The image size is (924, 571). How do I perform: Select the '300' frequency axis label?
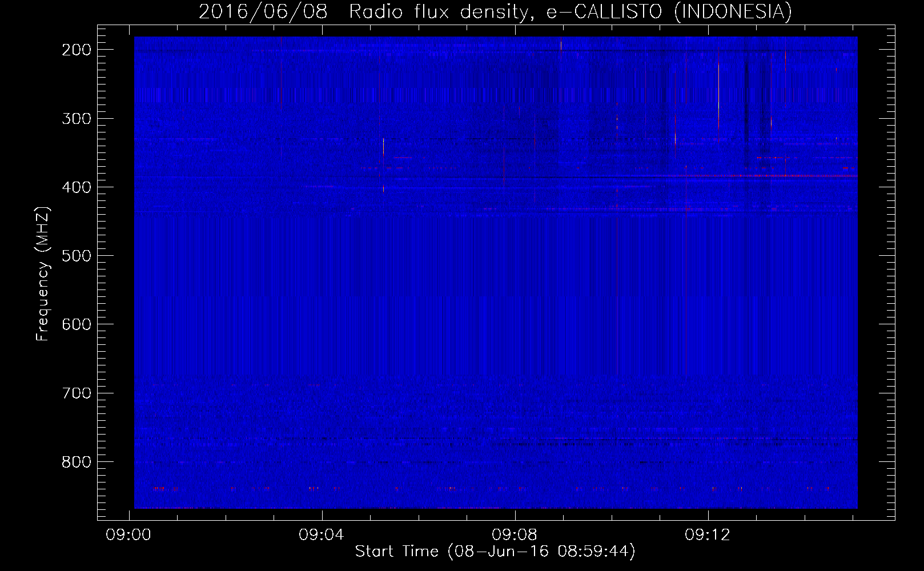click(x=77, y=119)
